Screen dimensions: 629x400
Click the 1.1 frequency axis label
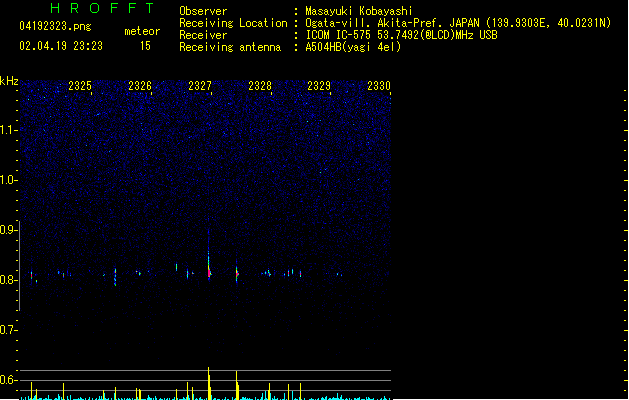click(x=7, y=130)
